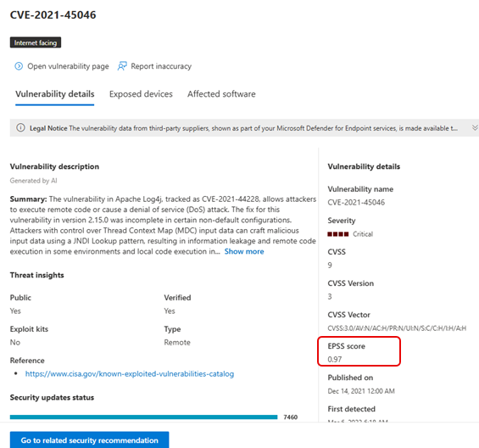
Task: Click Report inaccuracy link
Action: point(161,66)
